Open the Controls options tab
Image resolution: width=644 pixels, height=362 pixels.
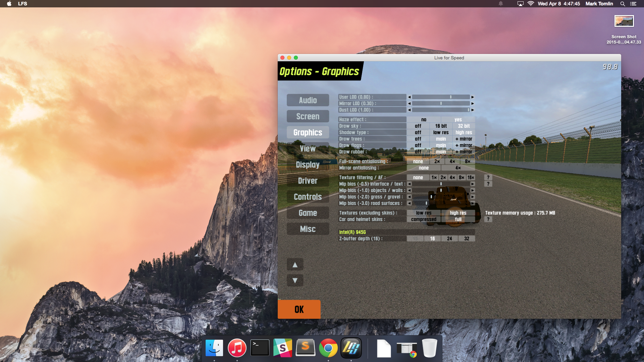(308, 197)
